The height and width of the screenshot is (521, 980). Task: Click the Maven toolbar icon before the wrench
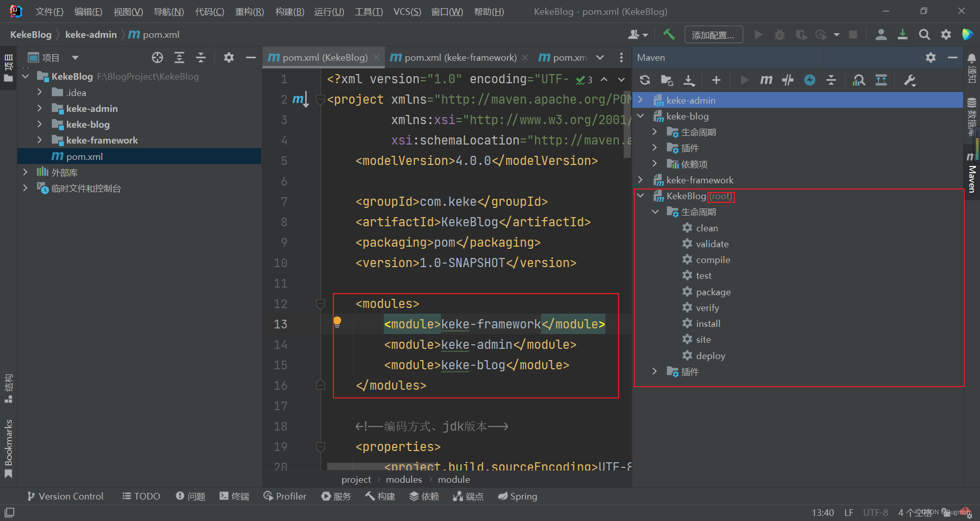tap(881, 80)
